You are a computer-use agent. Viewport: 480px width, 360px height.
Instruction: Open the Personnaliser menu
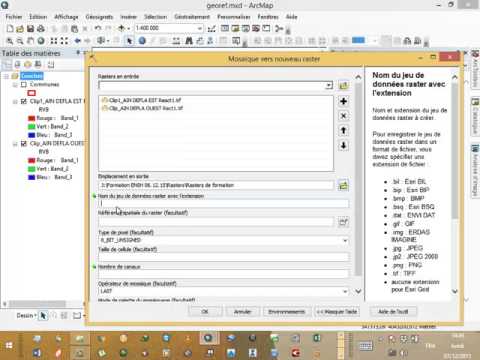pyautogui.click(x=234, y=17)
